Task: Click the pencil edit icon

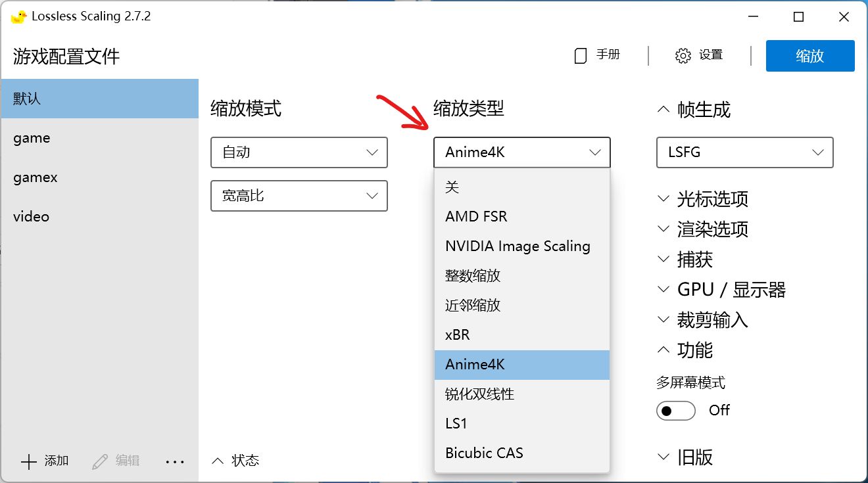Action: pyautogui.click(x=100, y=462)
